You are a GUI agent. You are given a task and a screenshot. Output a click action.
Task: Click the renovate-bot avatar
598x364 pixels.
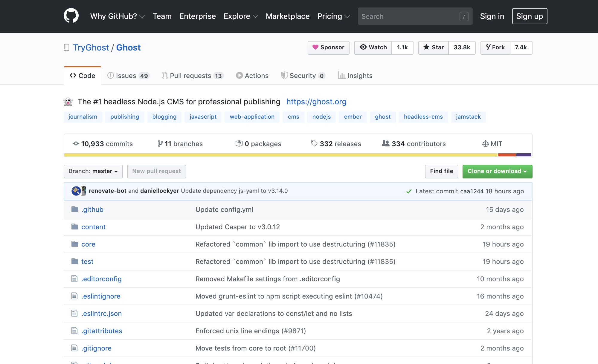[x=76, y=191]
